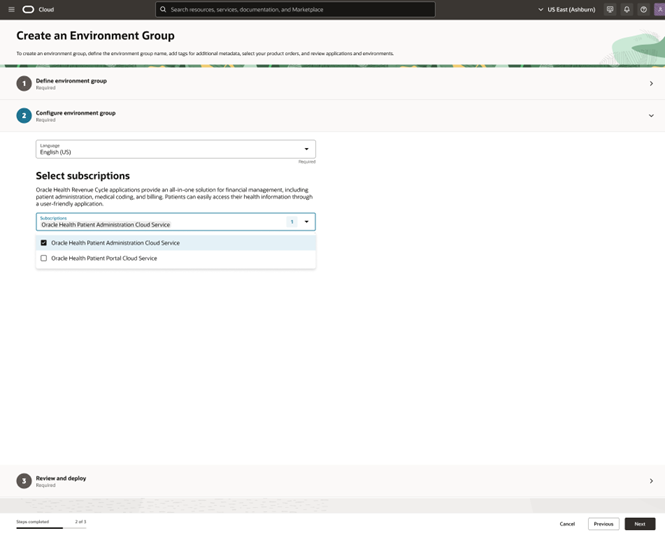Click the steps completed progress bar
This screenshot has width=665, height=533.
point(51,528)
